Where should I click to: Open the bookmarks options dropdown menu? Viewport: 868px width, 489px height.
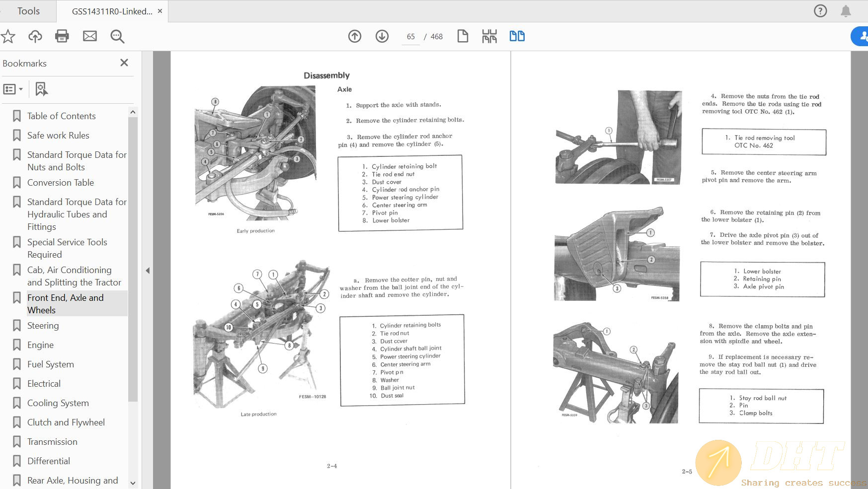click(x=13, y=89)
